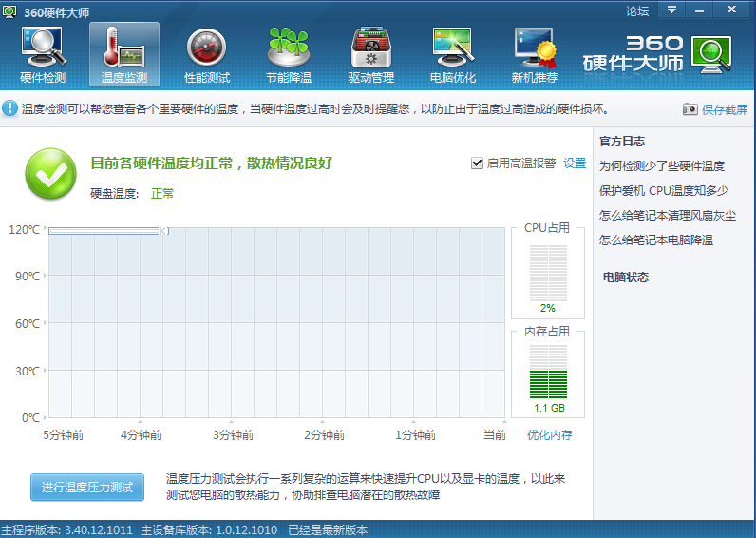Open the 论坛 forum link

coord(637,10)
